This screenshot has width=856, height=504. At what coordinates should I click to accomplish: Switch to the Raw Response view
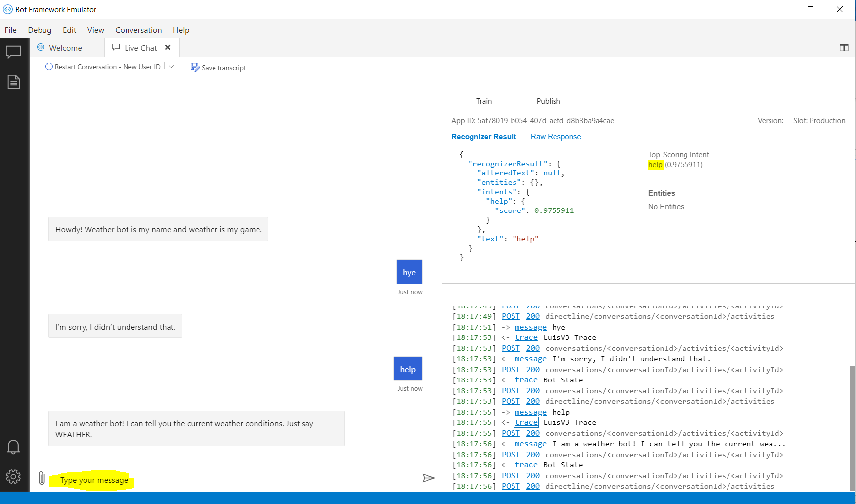pos(556,137)
